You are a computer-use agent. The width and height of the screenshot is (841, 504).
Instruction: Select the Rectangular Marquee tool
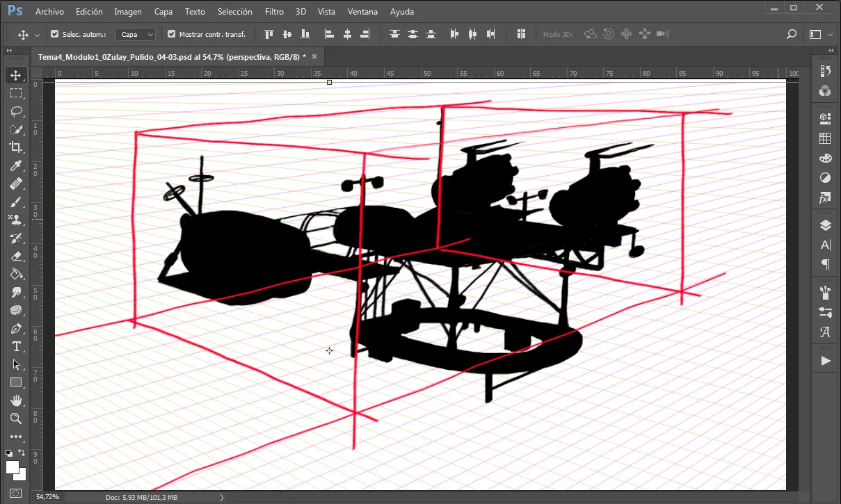(16, 93)
